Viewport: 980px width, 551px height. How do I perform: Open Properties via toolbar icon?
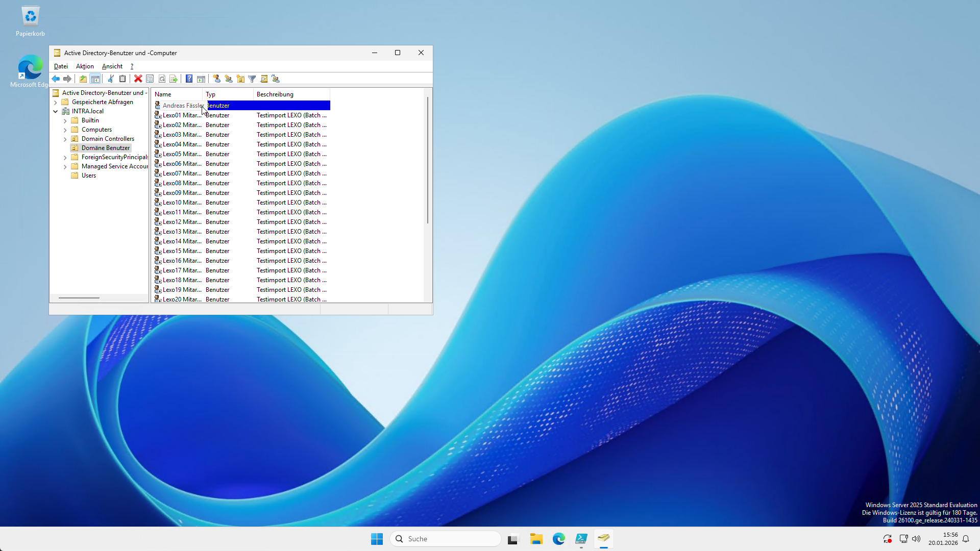(x=150, y=79)
